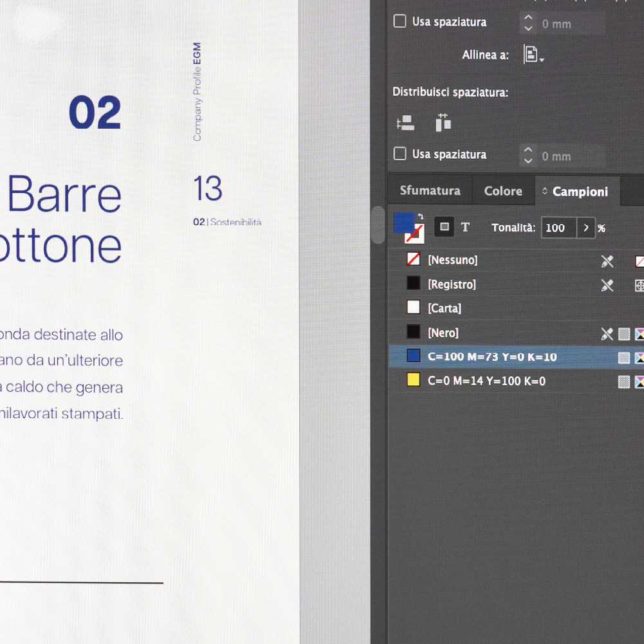Image resolution: width=644 pixels, height=644 pixels.
Task: Select the Campioni tab
Action: 576,191
